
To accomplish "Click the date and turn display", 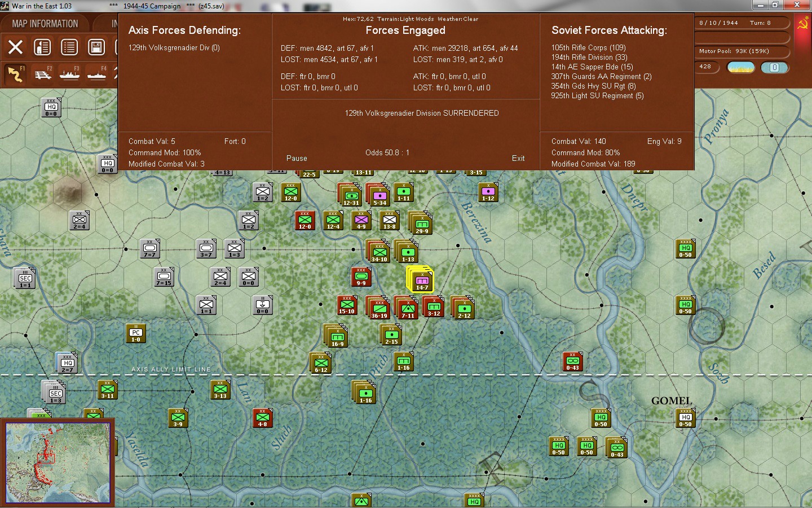I will pyautogui.click(x=741, y=23).
